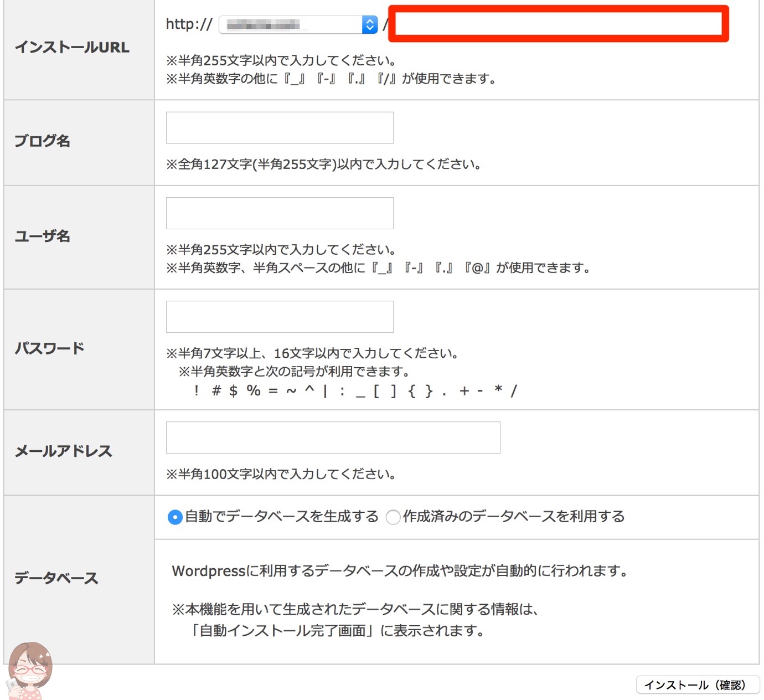Image resolution: width=764 pixels, height=700 pixels.
Task: Click the メールアドレス input field
Action: (333, 437)
